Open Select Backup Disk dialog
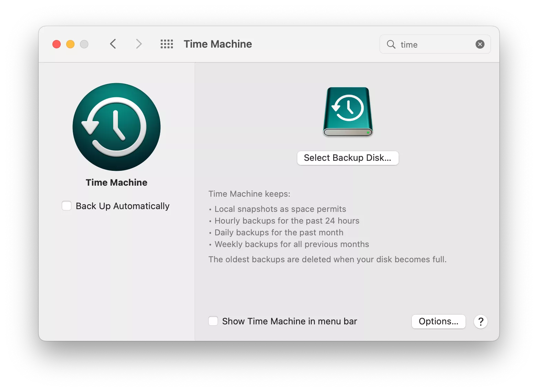This screenshot has height=392, width=538. (x=348, y=158)
